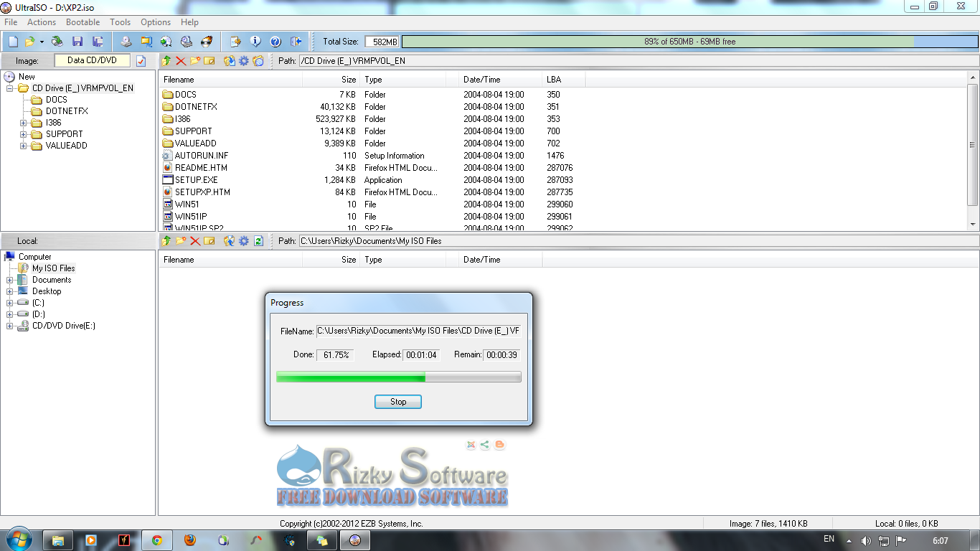Open the Tools menu
The height and width of the screenshot is (551, 980).
click(x=121, y=22)
